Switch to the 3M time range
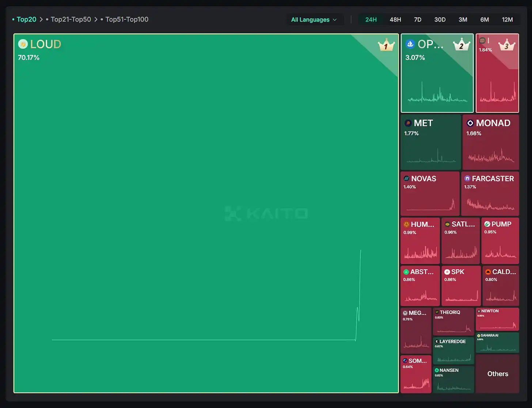The image size is (532, 408). tap(463, 20)
